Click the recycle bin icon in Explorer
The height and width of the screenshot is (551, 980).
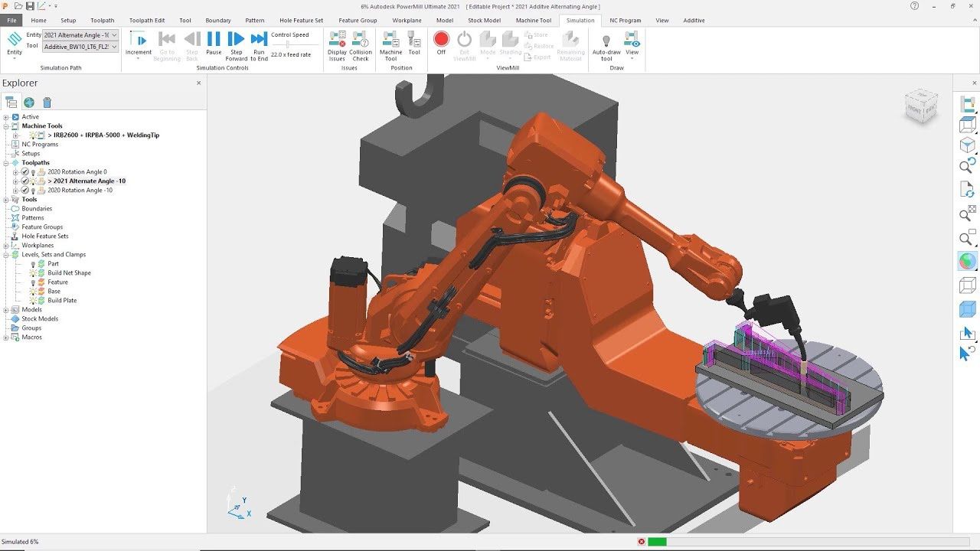point(47,103)
